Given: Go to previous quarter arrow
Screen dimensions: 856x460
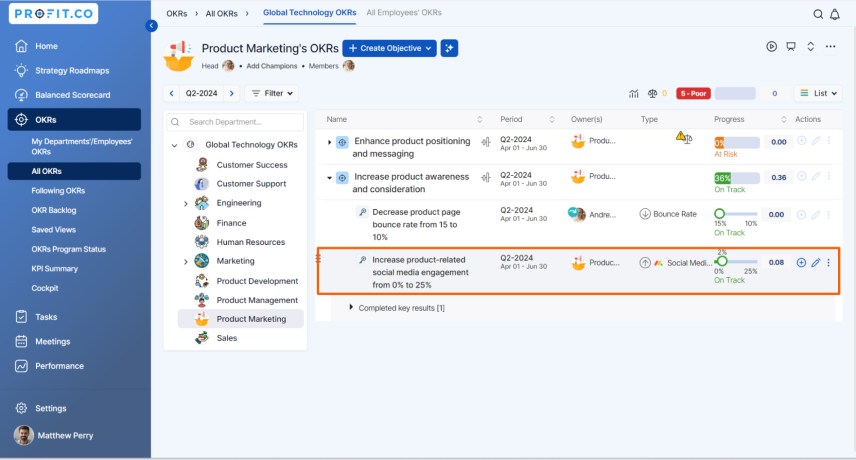Looking at the screenshot, I should pyautogui.click(x=171, y=93).
